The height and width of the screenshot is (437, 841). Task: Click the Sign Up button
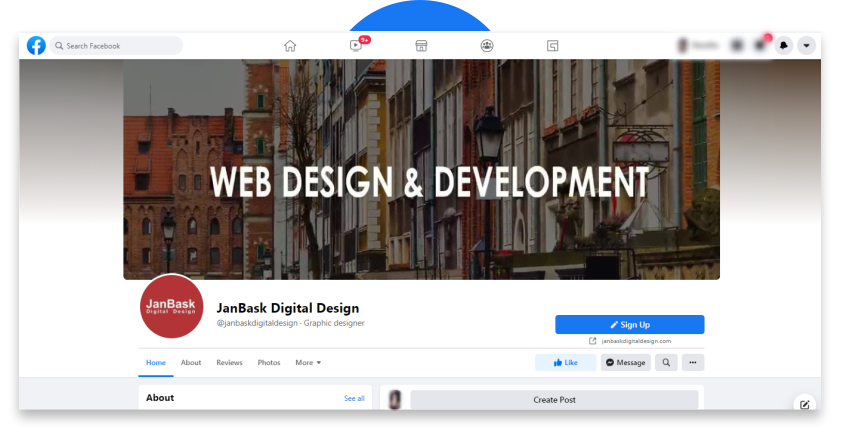tap(630, 324)
